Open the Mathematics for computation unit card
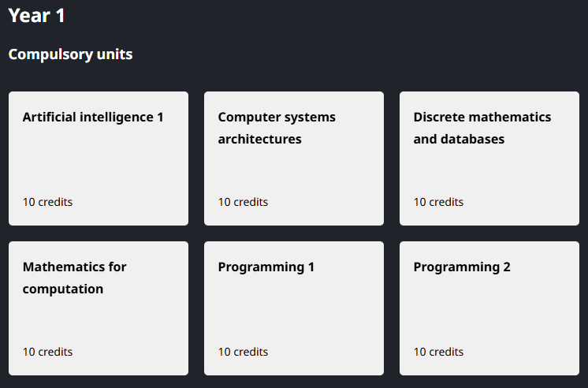 pos(98,308)
